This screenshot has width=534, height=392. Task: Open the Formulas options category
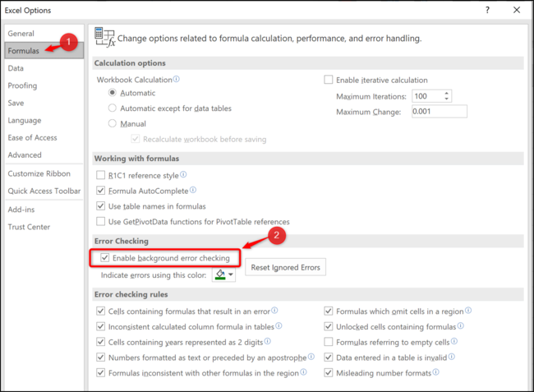44,51
